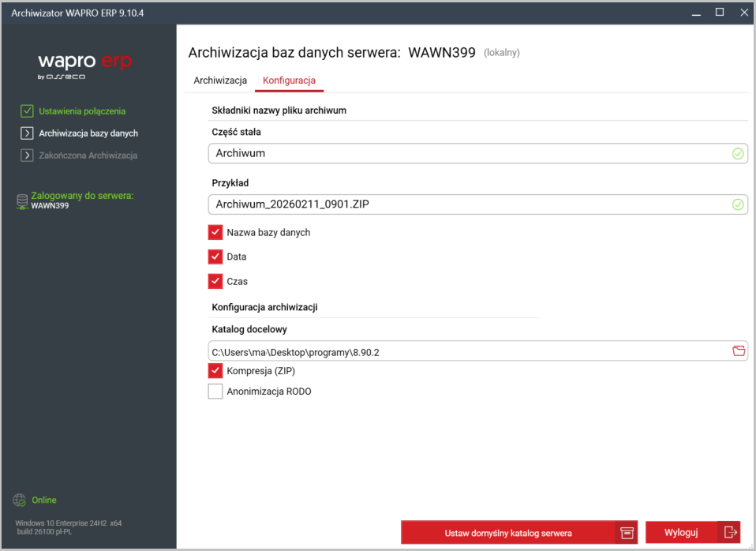Screen dimensions: 756x551
Task: Open the Zakończona Archiwizacja step
Action: coord(88,156)
